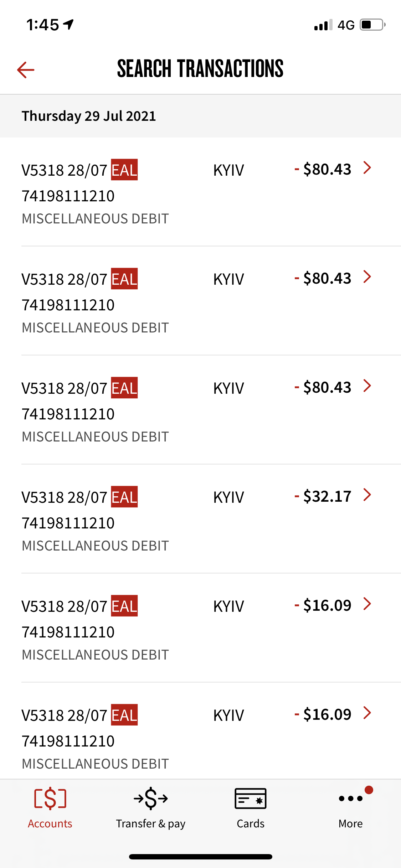Tap the battery indicator in status bar
The width and height of the screenshot is (401, 868).
click(x=372, y=25)
